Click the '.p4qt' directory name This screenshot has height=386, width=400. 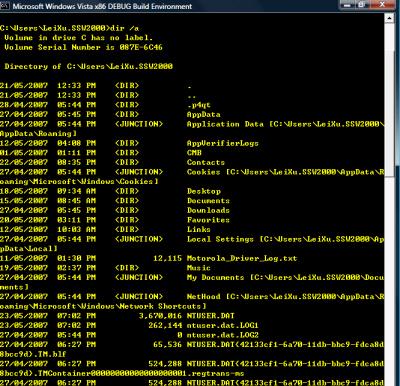[x=199, y=105]
